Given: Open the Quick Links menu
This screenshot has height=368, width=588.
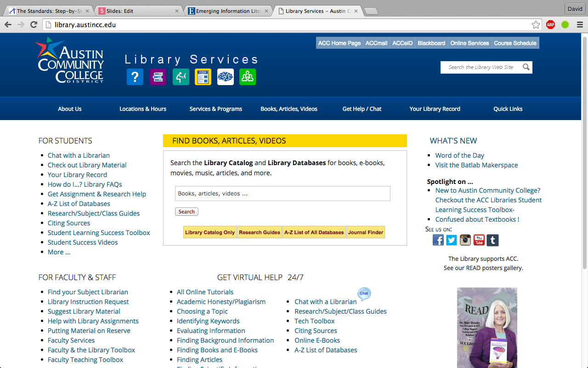Looking at the screenshot, I should [508, 109].
